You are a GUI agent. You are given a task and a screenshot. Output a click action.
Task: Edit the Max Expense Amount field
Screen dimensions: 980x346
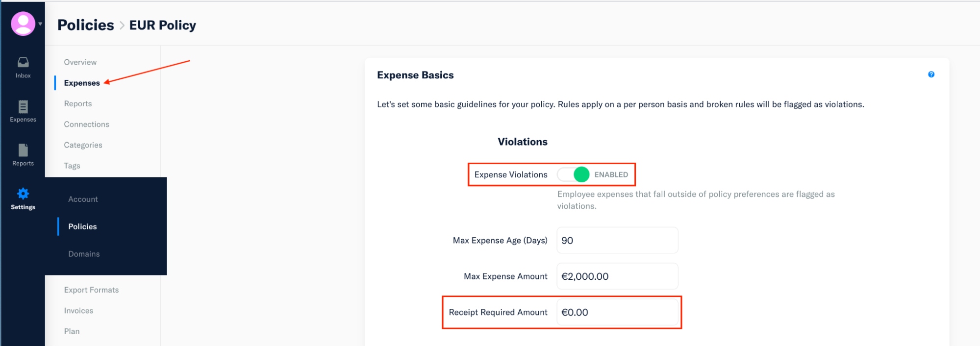[617, 276]
